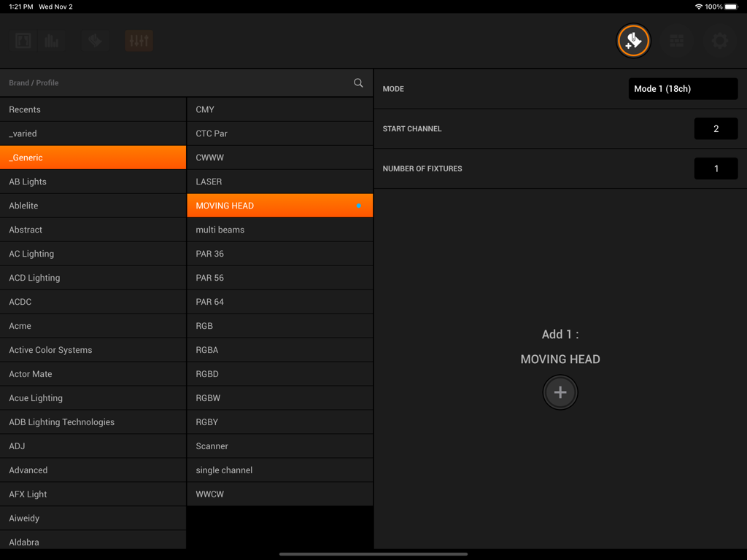This screenshot has height=560, width=747.
Task: Select the leftmost stage view icon
Action: tap(23, 41)
